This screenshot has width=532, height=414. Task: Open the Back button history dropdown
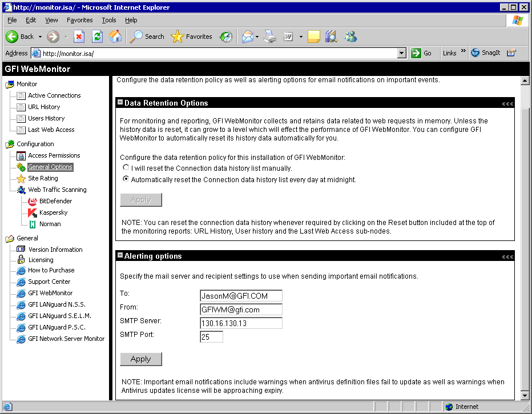(40, 37)
